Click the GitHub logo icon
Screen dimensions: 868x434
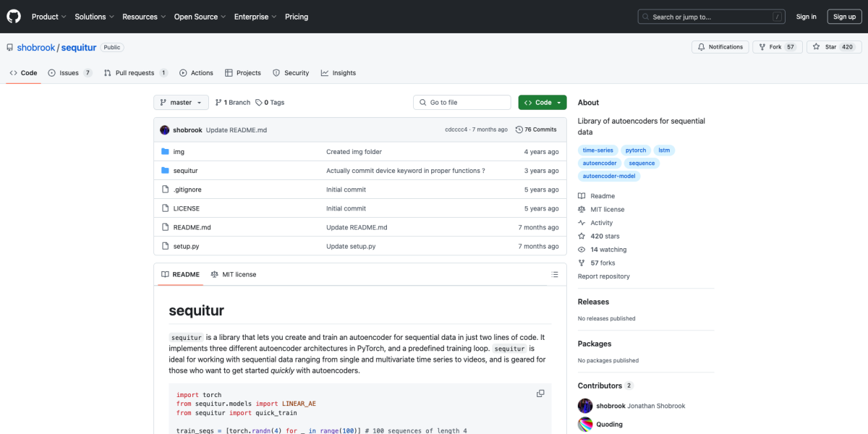pyautogui.click(x=14, y=17)
